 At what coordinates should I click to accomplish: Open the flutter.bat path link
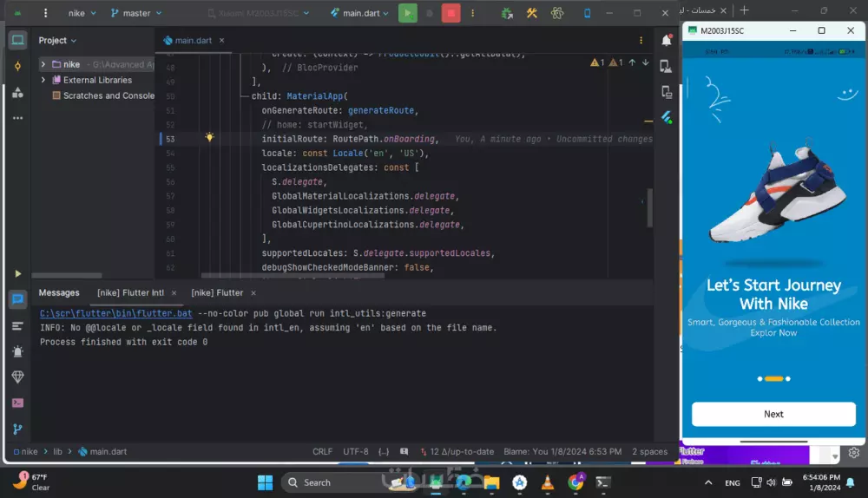click(x=115, y=313)
